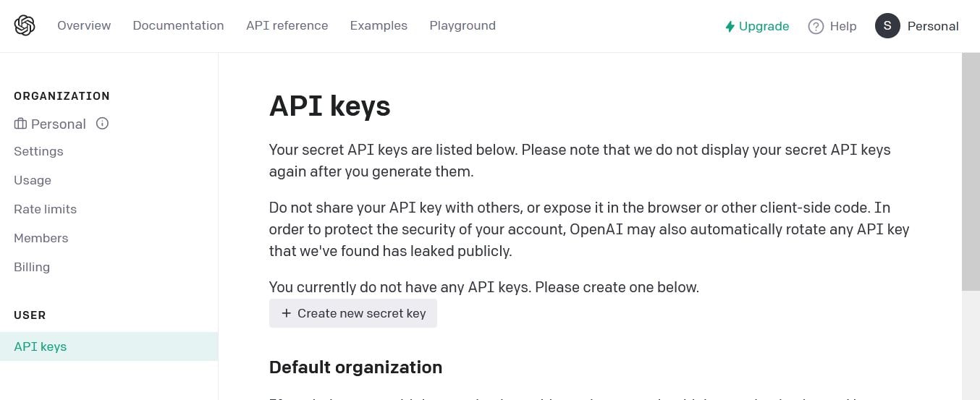Viewport: 980px width, 400px height.
Task: Open Rate limits in the sidebar
Action: pos(45,209)
